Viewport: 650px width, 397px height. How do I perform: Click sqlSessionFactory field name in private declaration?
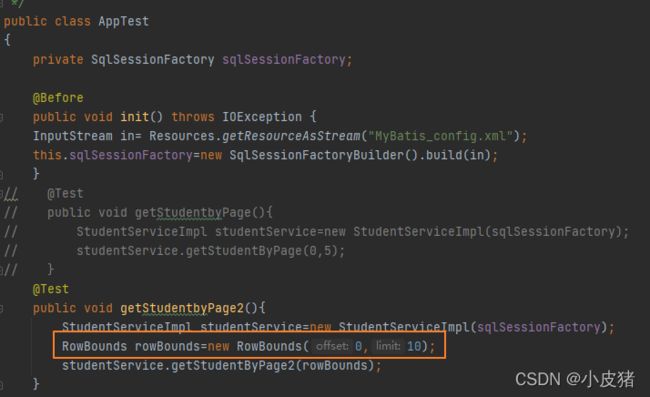[x=284, y=60]
